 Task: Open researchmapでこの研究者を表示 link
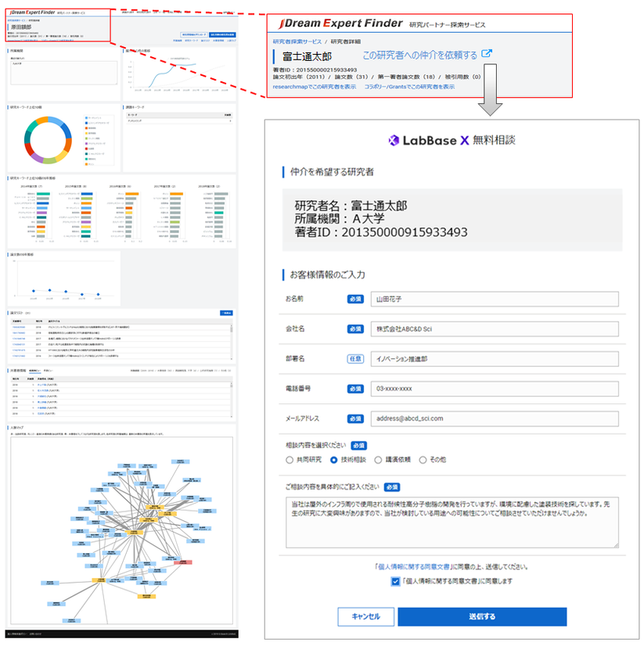tap(314, 87)
